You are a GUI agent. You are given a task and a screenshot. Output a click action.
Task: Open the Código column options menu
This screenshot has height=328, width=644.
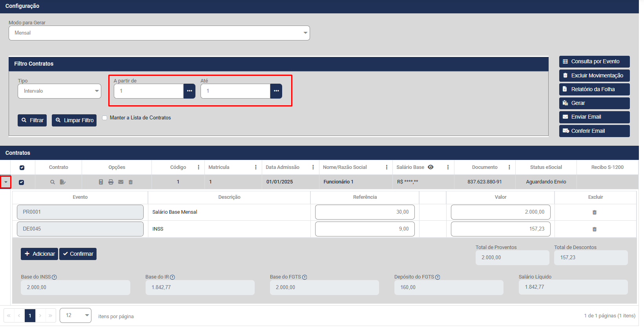(x=199, y=167)
